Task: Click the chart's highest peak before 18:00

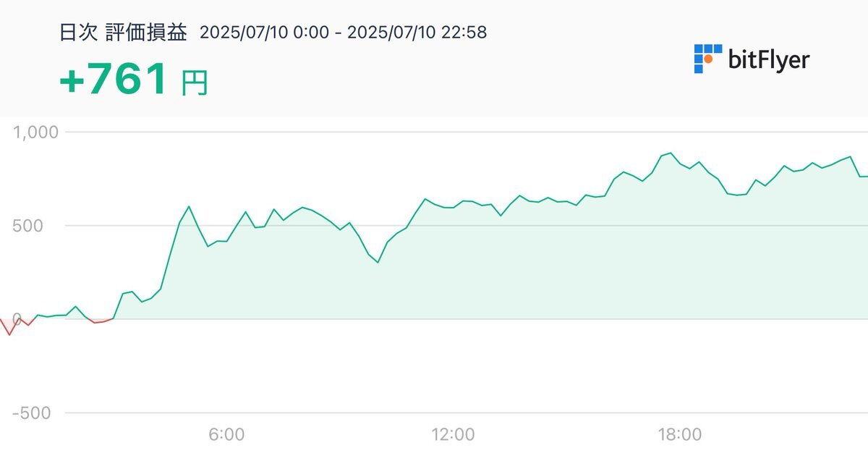Action: point(671,153)
